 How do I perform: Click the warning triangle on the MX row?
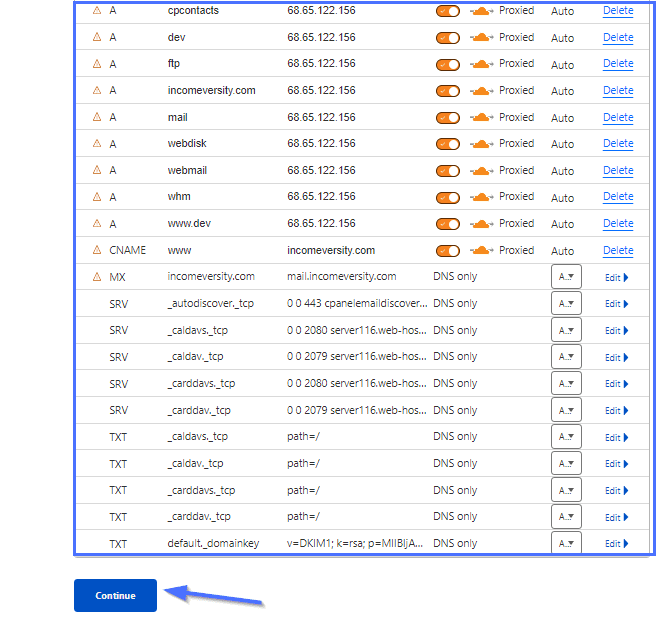point(97,277)
